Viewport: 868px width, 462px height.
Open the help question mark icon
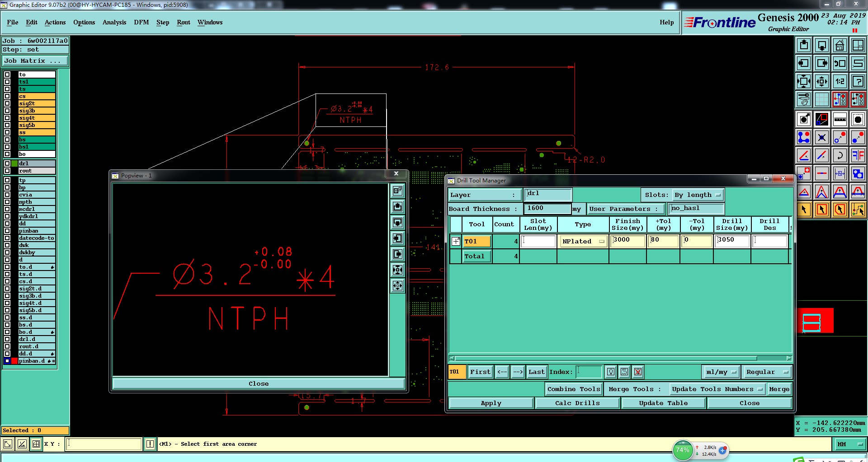pyautogui.click(x=858, y=81)
